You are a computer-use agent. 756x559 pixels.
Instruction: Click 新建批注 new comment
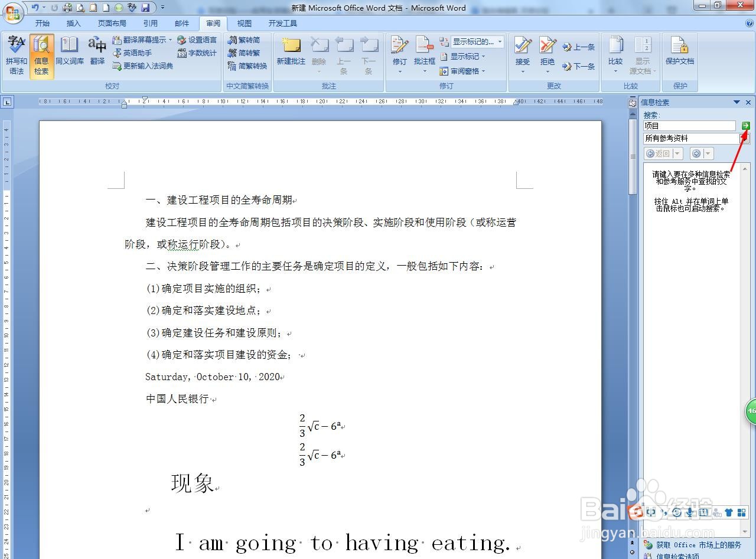click(291, 51)
